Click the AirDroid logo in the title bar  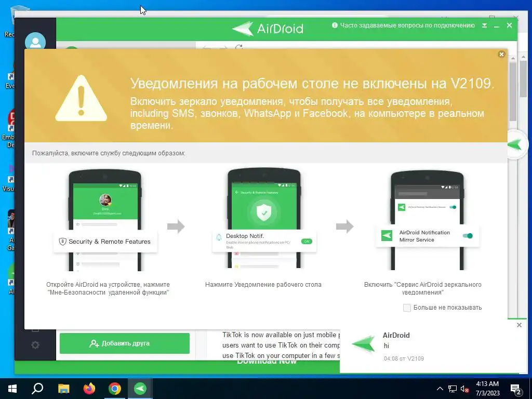coord(268,29)
